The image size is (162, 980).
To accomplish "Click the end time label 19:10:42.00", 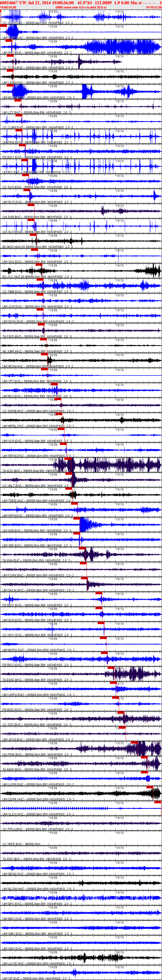I will [154, 7].
